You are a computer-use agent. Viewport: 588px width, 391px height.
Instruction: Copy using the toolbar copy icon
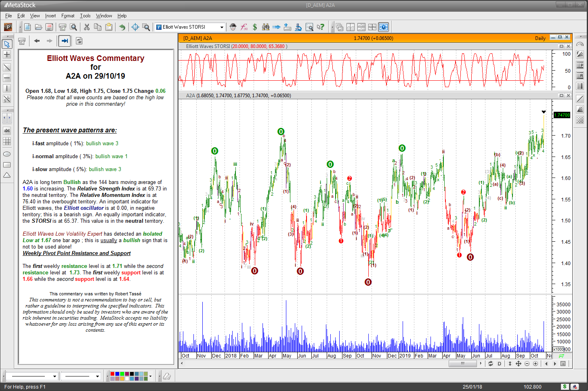(98, 27)
